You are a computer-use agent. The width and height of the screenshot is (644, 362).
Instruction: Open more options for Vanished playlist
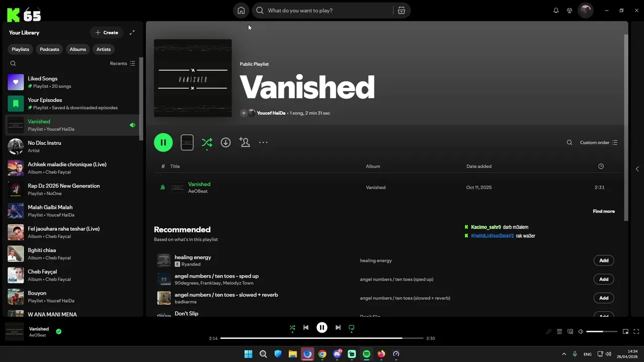point(263,143)
